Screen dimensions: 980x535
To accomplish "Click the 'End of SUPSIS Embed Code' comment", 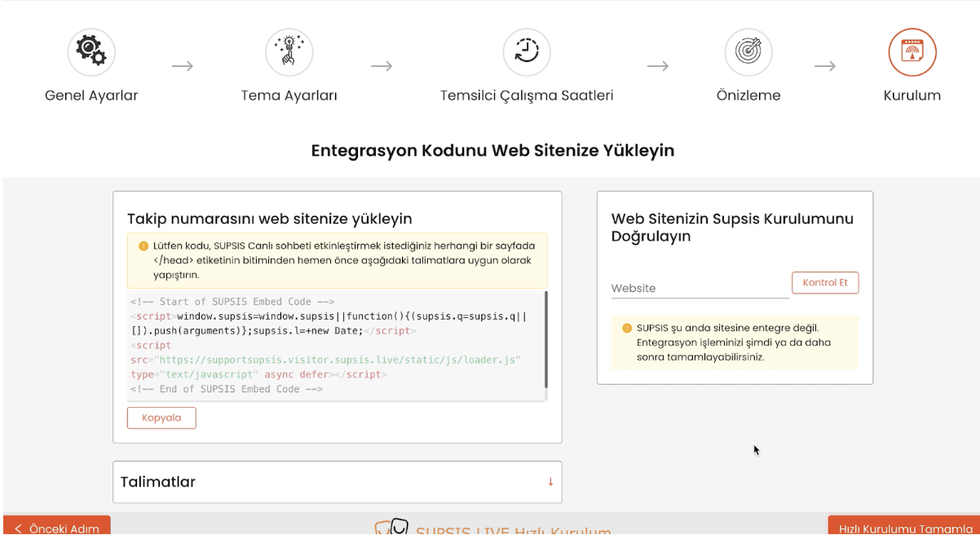I will pos(227,389).
